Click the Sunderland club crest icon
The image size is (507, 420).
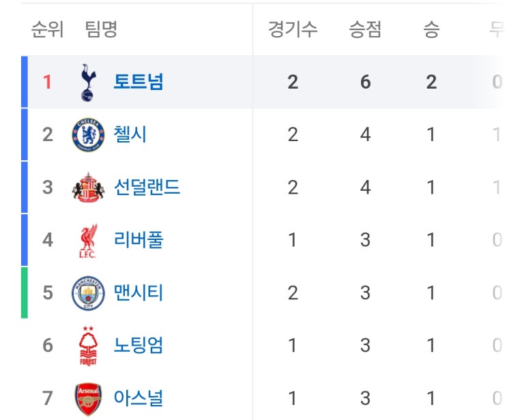coord(89,187)
